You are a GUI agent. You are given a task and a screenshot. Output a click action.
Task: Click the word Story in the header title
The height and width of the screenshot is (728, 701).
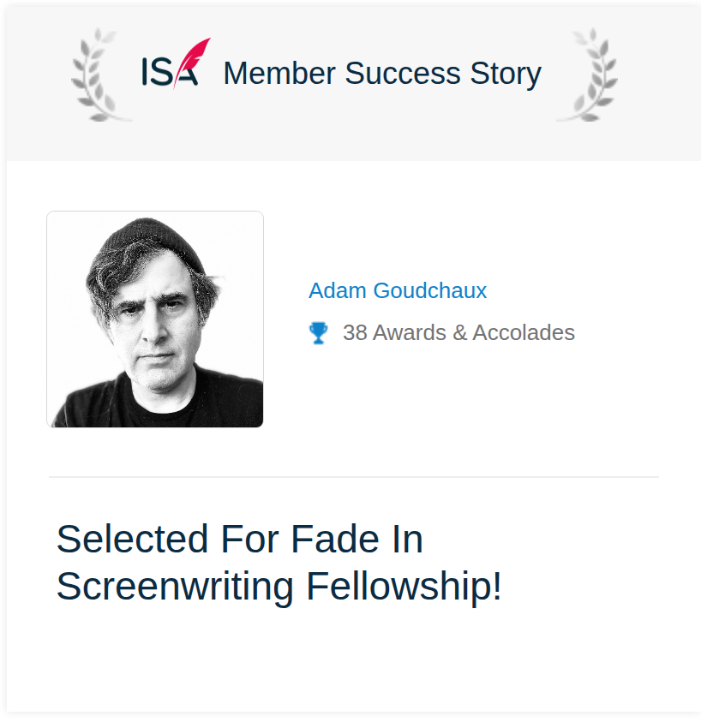506,74
